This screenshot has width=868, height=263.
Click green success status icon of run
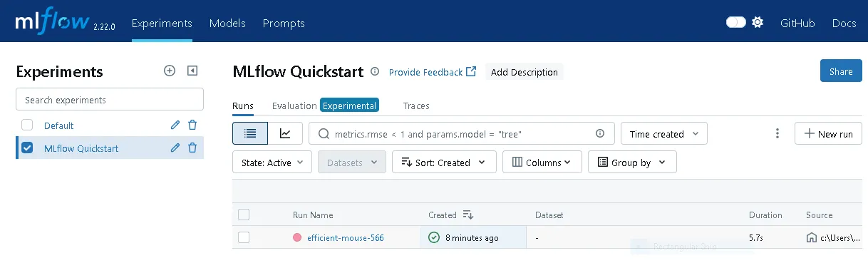[x=434, y=237]
